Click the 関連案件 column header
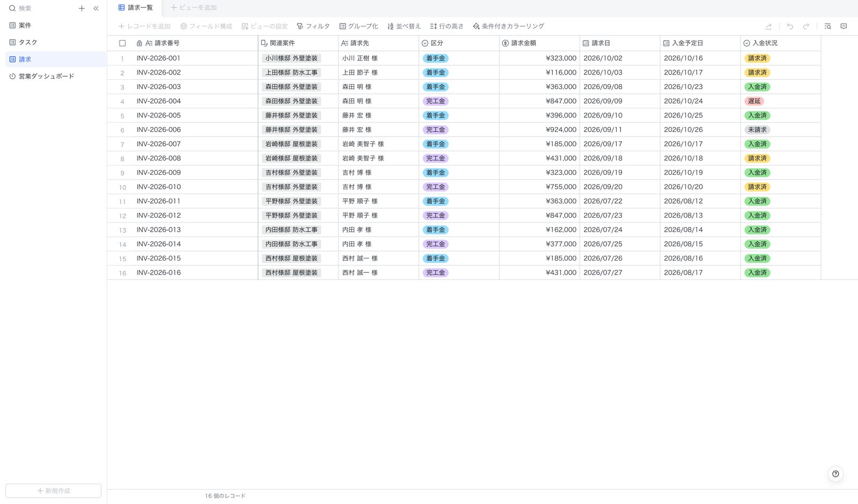Image resolution: width=858 pixels, height=504 pixels. tap(298, 43)
